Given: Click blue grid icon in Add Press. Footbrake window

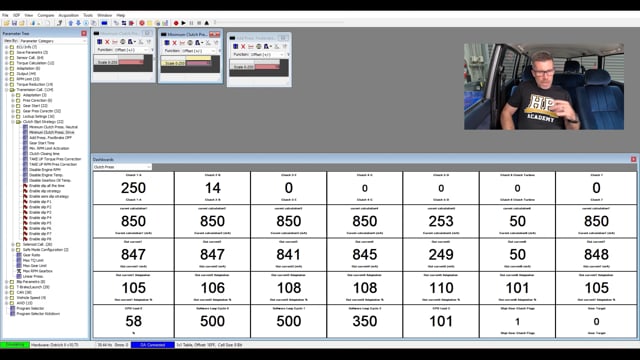Looking at the screenshot, I should (236, 46).
